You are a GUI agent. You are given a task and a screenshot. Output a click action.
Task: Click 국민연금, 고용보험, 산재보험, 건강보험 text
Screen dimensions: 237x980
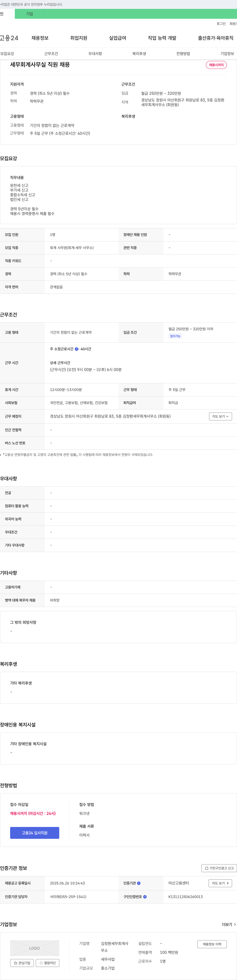[x=79, y=403]
